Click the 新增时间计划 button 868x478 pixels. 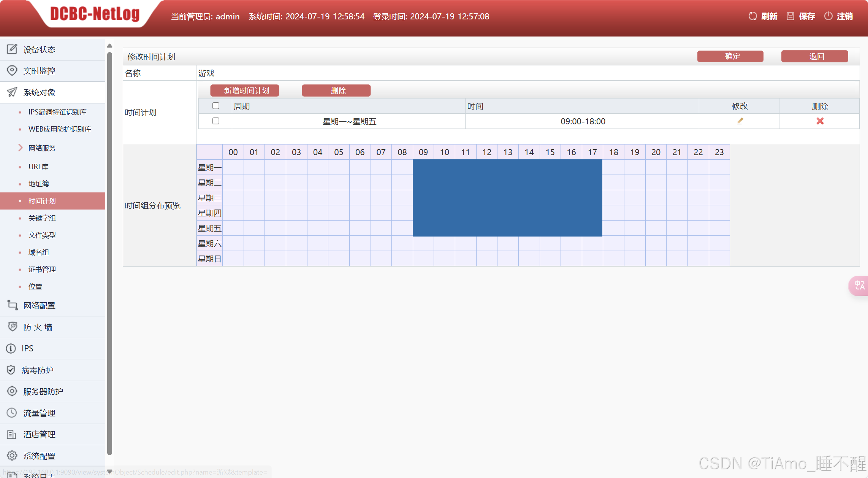coord(245,91)
